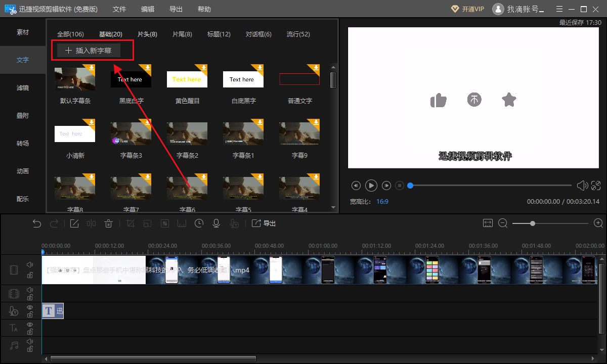Open the 转场 sidebar section
The image size is (607, 364).
point(23,143)
